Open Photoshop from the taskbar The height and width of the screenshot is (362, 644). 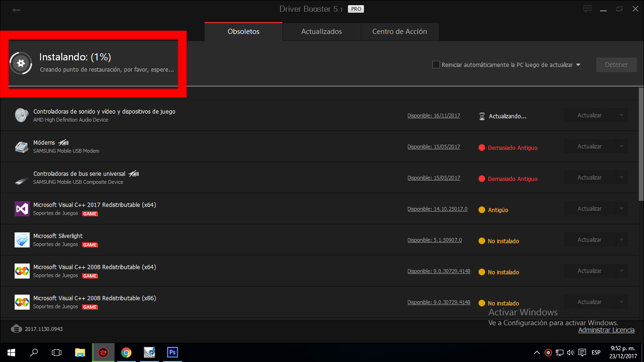(172, 352)
